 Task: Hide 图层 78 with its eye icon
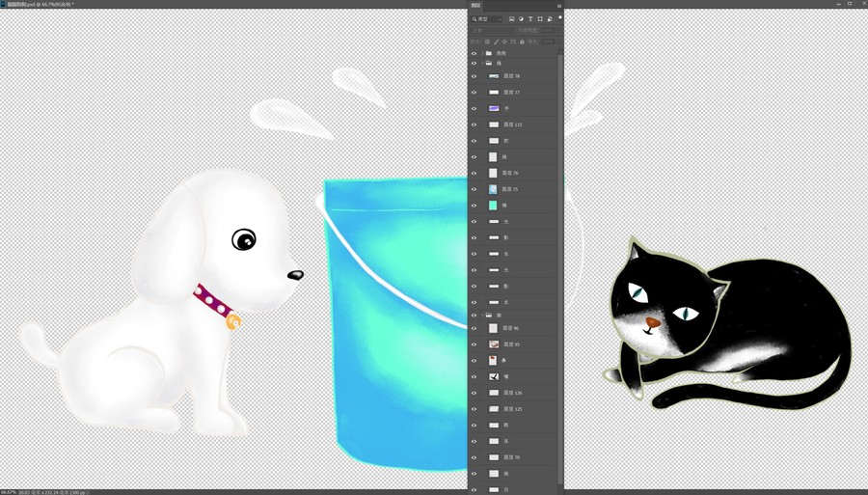coord(474,76)
